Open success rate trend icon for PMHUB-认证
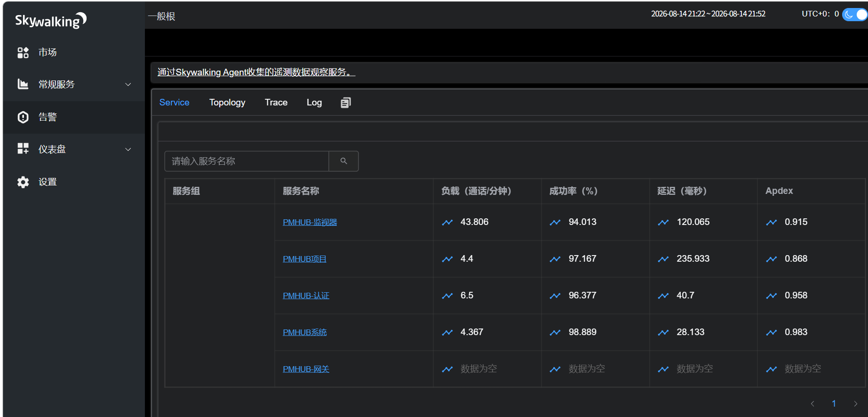This screenshot has height=417, width=868. 555,296
